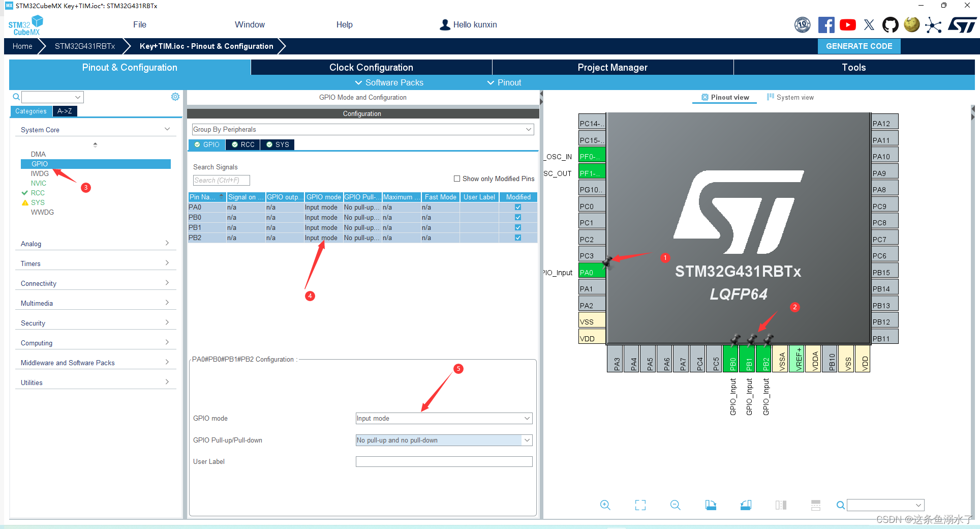Select NVIC in System Core list
This screenshot has width=980, height=529.
pos(39,183)
